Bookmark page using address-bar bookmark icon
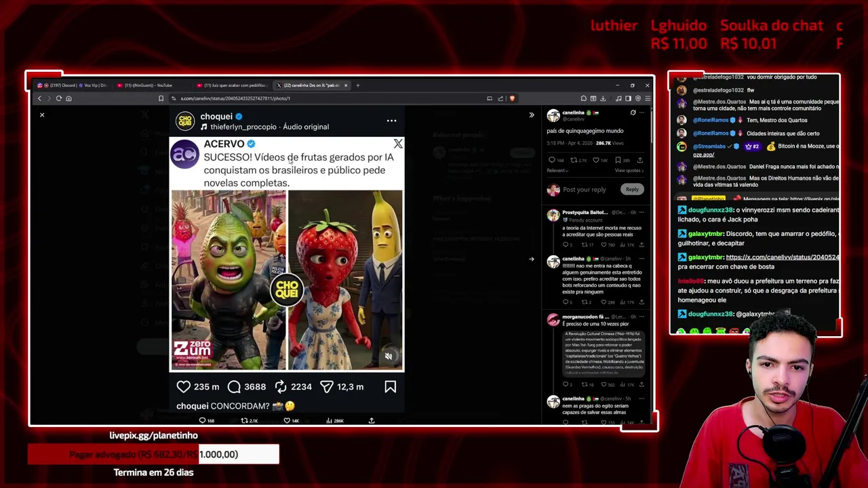This screenshot has width=868, height=488. click(x=161, y=98)
